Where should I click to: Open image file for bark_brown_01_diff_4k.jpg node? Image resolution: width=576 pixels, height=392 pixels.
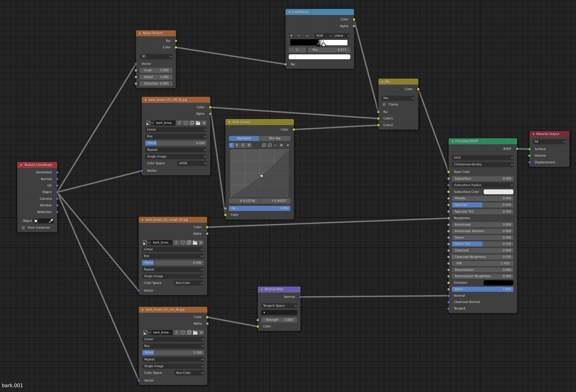(198, 123)
